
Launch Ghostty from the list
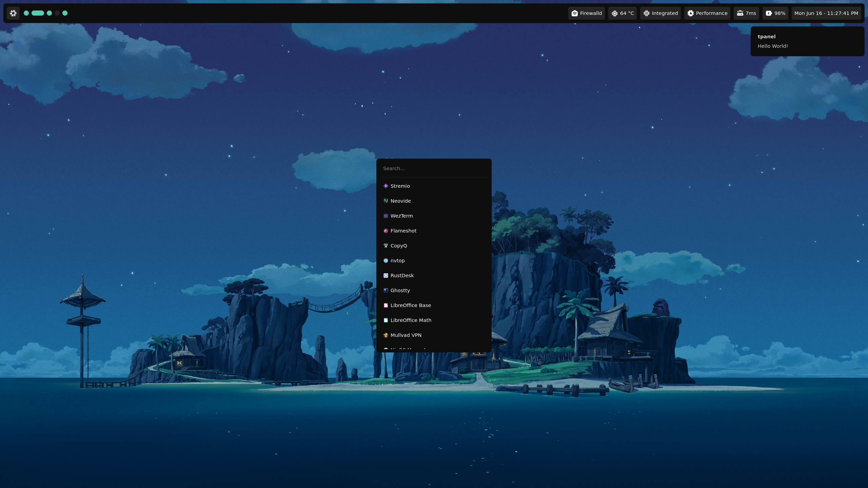click(x=400, y=290)
